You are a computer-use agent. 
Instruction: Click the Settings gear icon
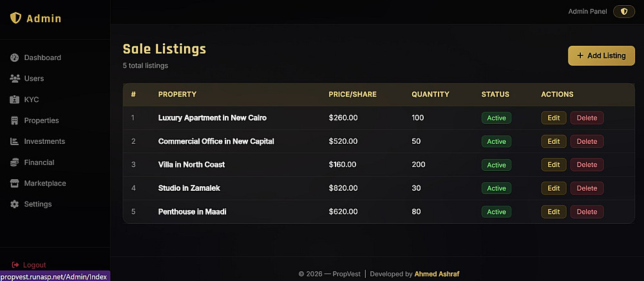[15, 204]
